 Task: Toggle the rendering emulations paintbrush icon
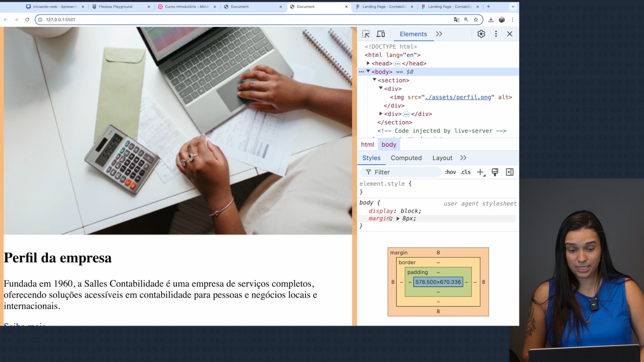tap(495, 172)
